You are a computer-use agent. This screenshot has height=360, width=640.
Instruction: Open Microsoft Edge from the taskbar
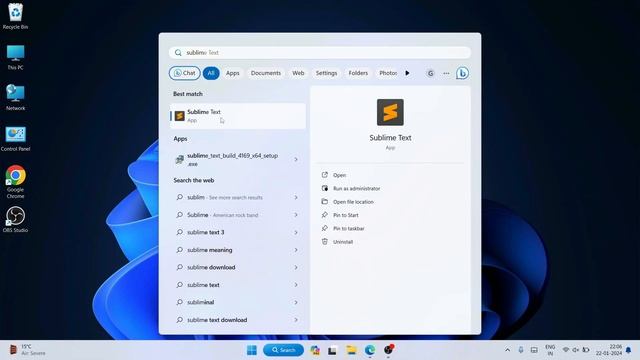point(370,350)
